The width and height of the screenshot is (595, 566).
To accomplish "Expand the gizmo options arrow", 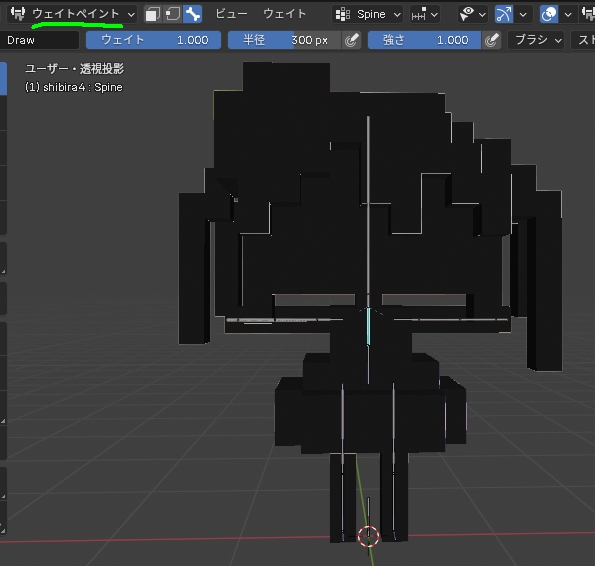I will pyautogui.click(x=523, y=14).
